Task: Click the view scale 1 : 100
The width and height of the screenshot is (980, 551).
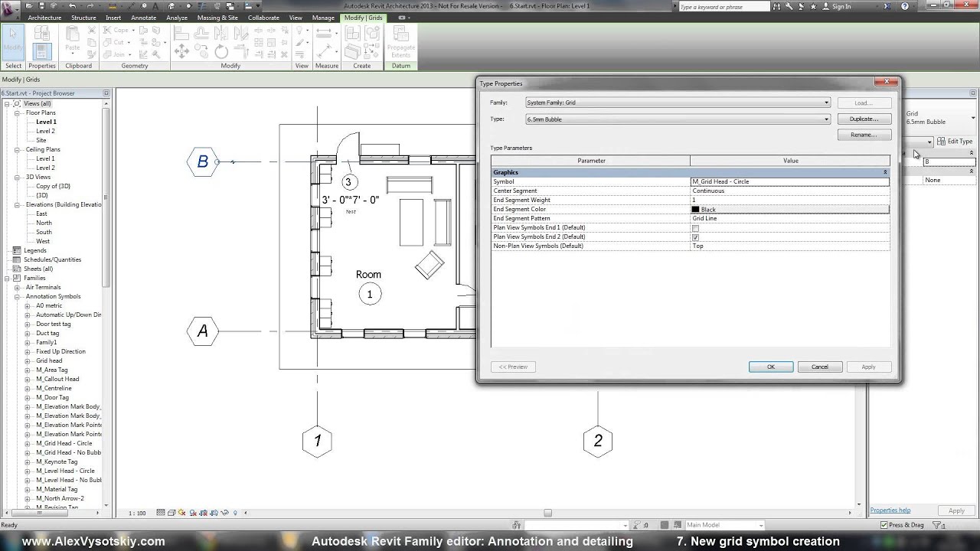Action: pos(137,513)
